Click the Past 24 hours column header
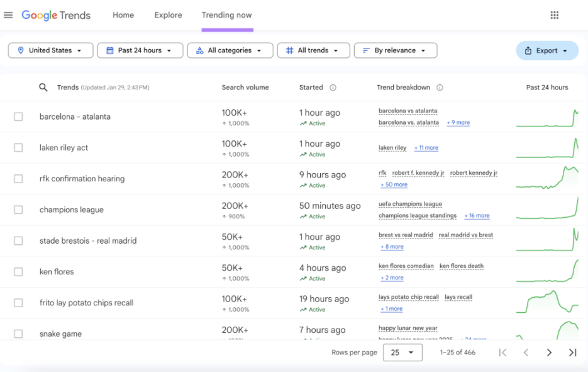Screen dimensions: 588x372 pyautogui.click(x=547, y=87)
